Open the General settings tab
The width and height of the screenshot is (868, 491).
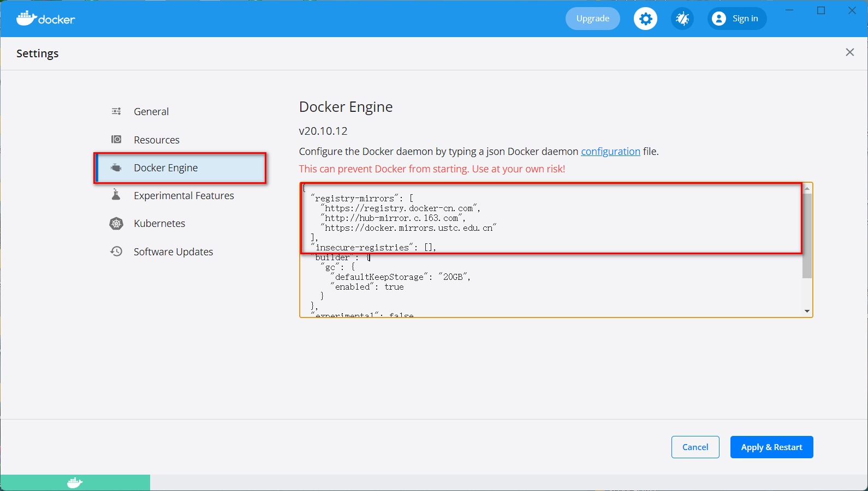tap(151, 111)
